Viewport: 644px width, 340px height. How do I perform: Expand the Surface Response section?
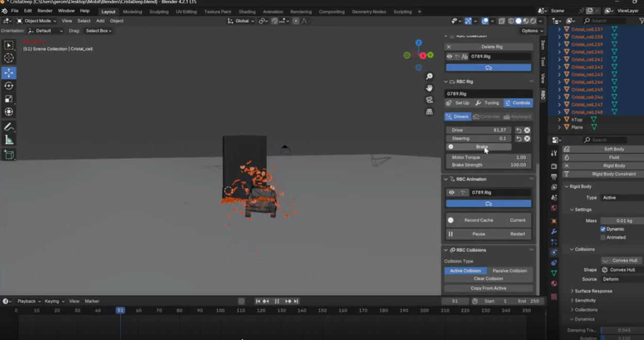click(x=593, y=291)
